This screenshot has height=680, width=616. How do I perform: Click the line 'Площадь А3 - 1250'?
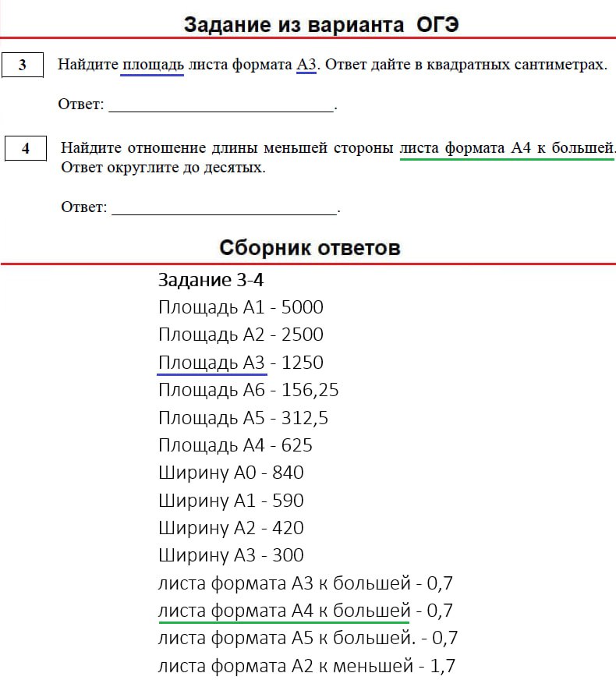[x=241, y=363]
